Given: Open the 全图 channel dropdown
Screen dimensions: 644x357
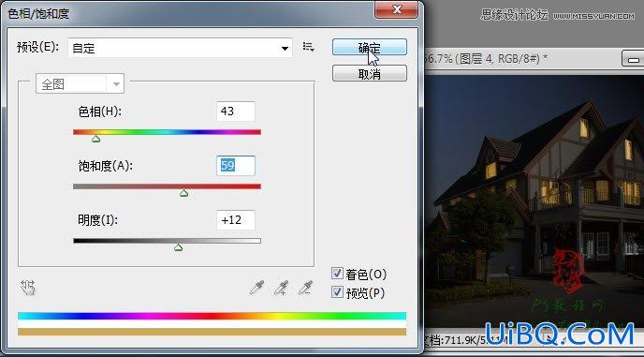Looking at the screenshot, I should point(80,84).
